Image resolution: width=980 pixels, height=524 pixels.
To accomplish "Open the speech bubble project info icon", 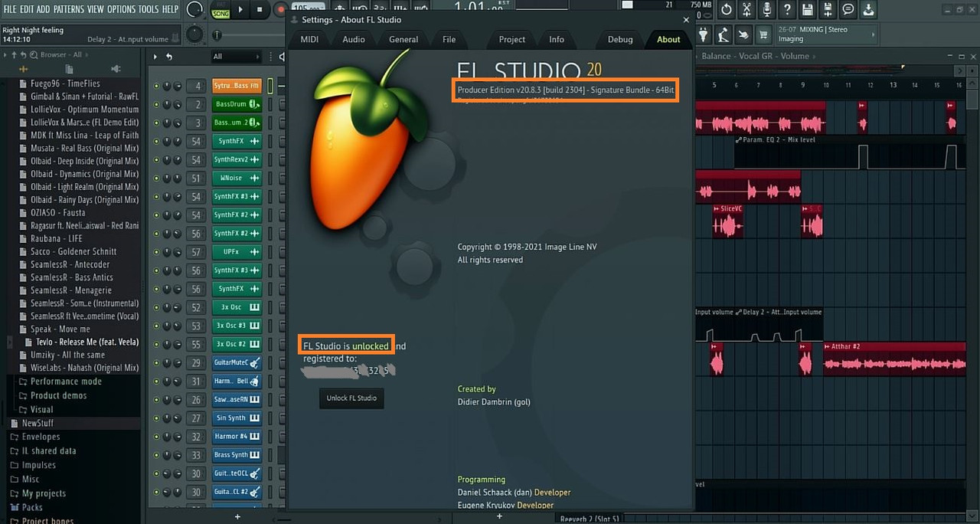I will pyautogui.click(x=848, y=9).
